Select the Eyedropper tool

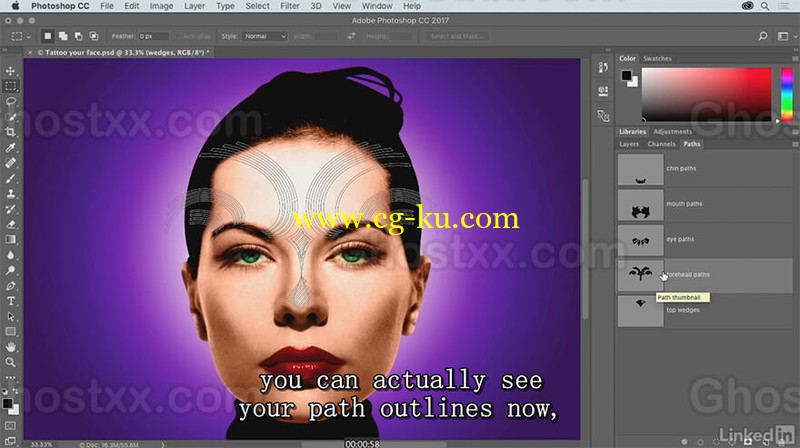coord(10,147)
